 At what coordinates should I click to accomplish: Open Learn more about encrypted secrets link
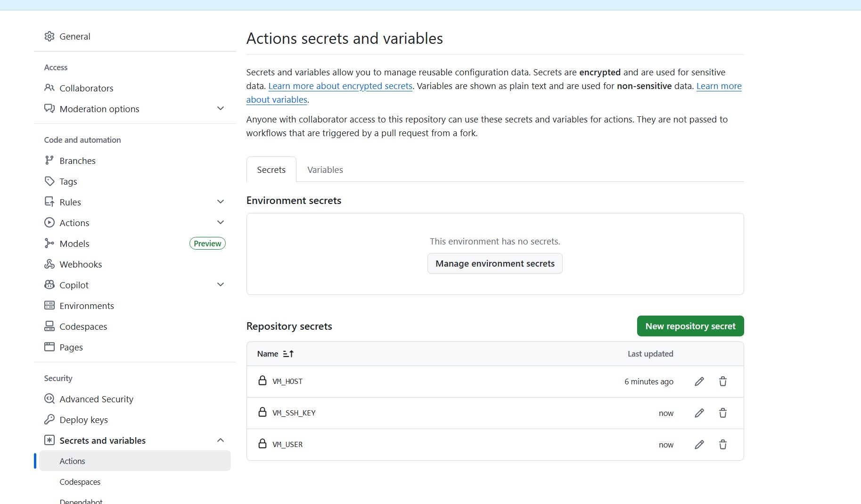[x=340, y=86]
